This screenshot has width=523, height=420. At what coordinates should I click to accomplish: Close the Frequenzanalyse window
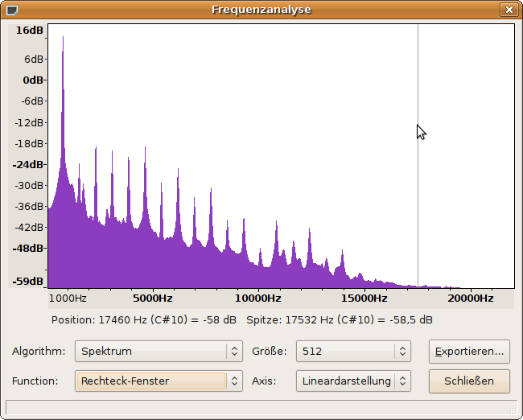point(509,10)
